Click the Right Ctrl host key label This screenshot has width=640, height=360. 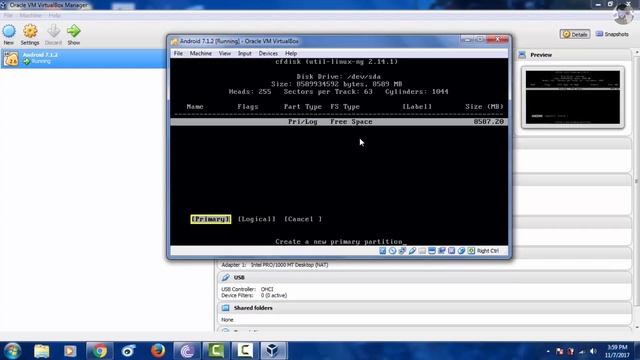coord(487,251)
